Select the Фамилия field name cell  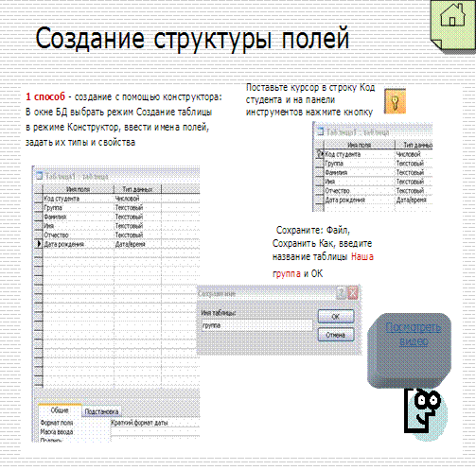point(78,217)
